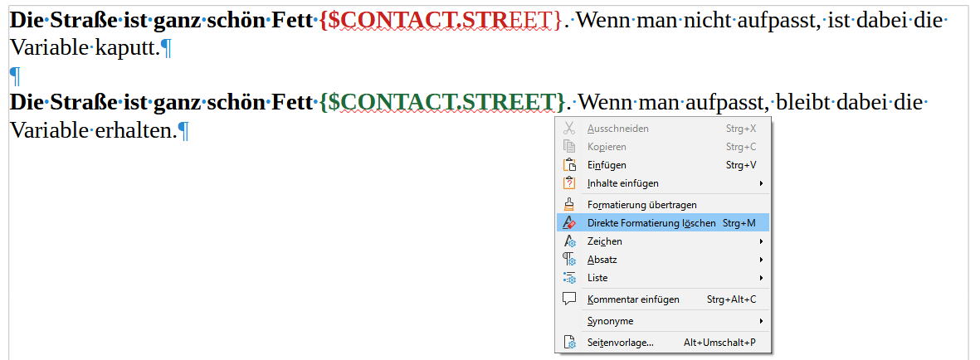Viewport: 980px width, 360px height.
Task: Click the speech bubble icon for Kommentar einfügen
Action: pos(569,299)
